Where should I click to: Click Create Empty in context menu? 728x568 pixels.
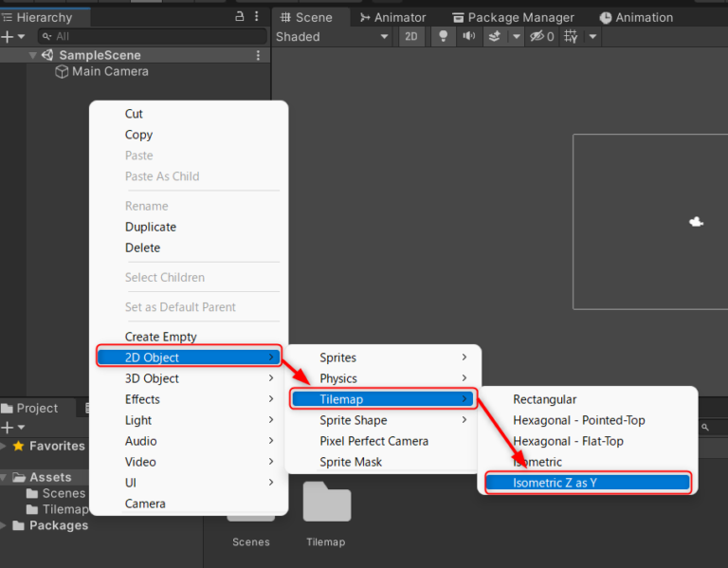tap(161, 337)
